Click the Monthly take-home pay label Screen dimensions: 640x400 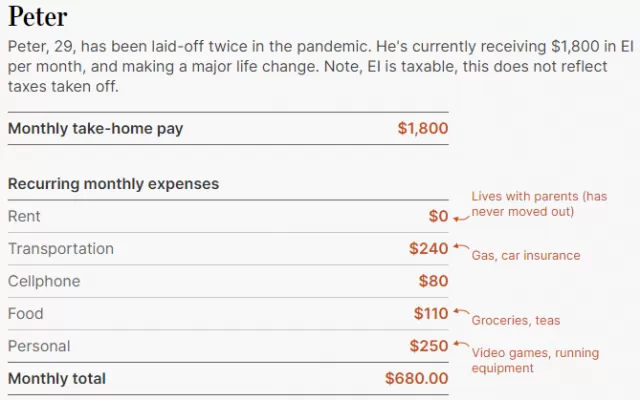[x=96, y=129]
